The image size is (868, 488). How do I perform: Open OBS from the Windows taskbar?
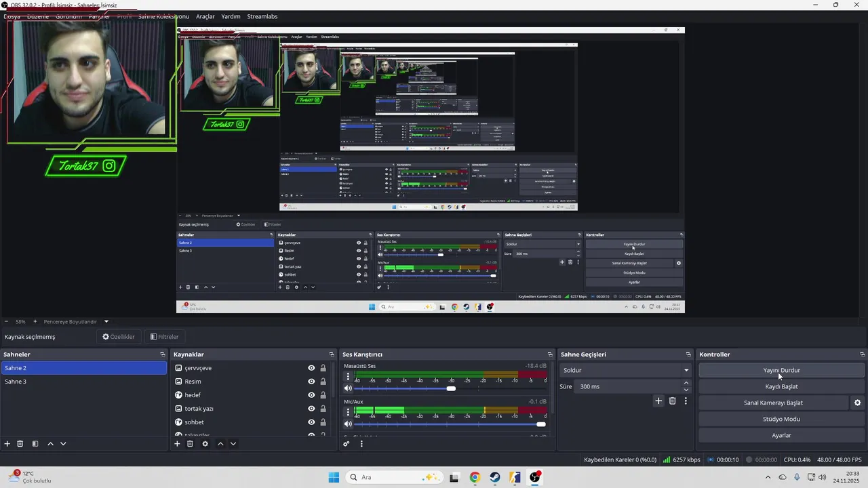(x=535, y=477)
